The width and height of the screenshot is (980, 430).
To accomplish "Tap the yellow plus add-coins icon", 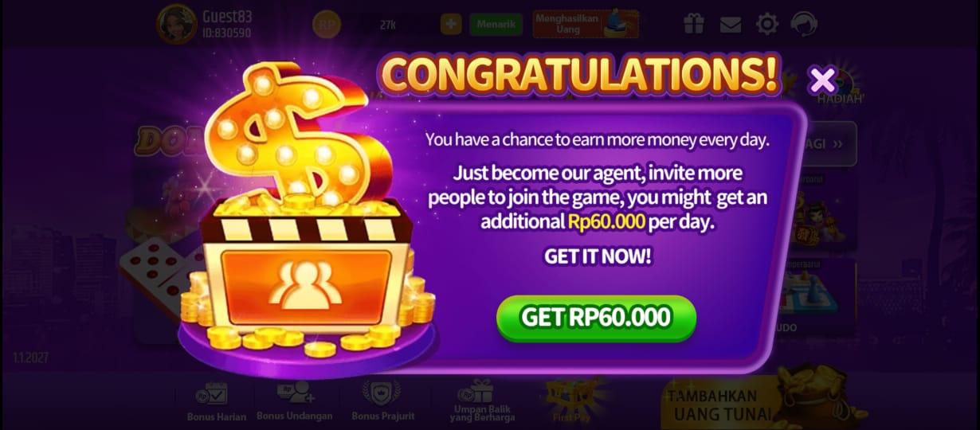I will pos(451,24).
